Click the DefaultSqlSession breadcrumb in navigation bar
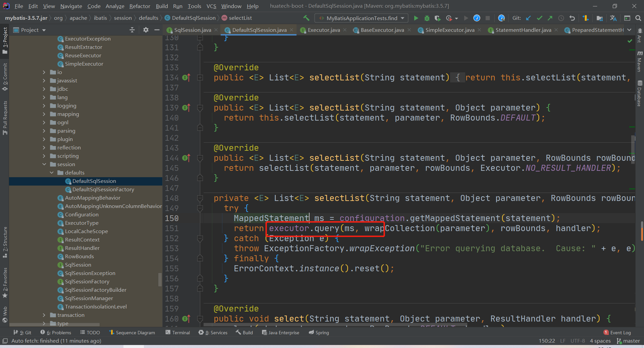 [x=190, y=18]
